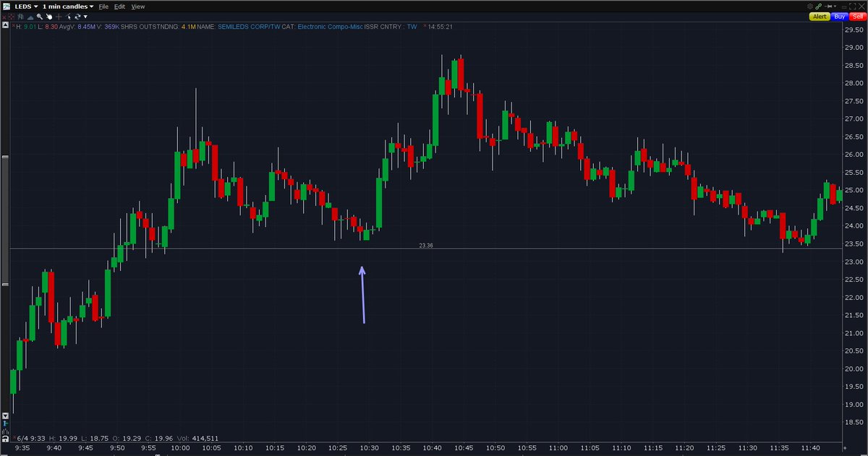Click the 6/4 9:33 candle date readout
This screenshot has width=868, height=456.
31,438
